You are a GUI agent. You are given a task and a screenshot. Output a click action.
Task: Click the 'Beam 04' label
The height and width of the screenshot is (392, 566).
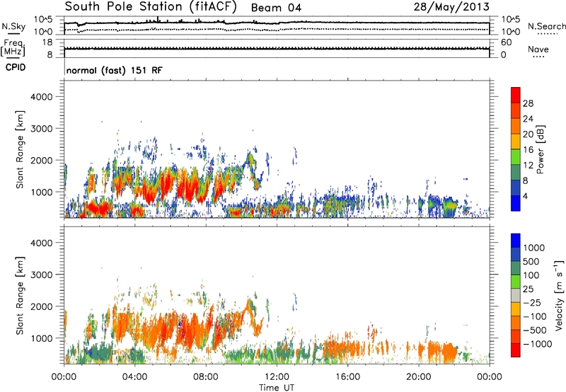click(276, 8)
